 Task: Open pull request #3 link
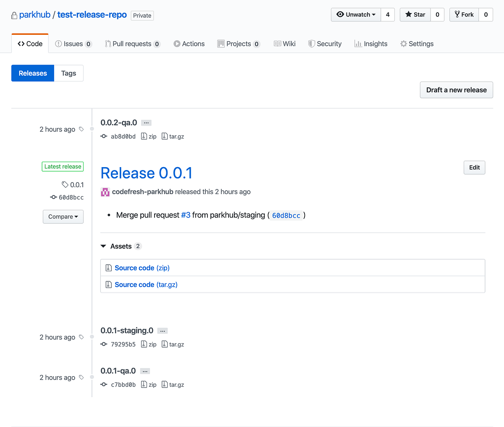[186, 215]
